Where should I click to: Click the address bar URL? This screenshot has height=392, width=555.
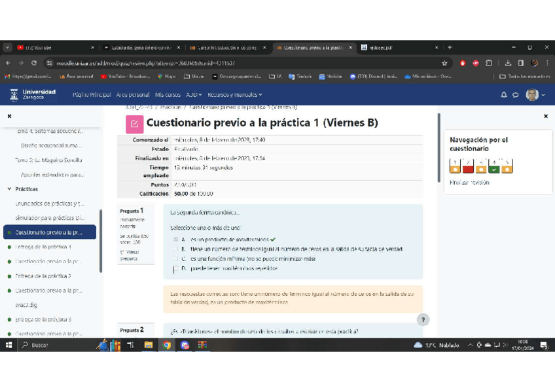145,63
